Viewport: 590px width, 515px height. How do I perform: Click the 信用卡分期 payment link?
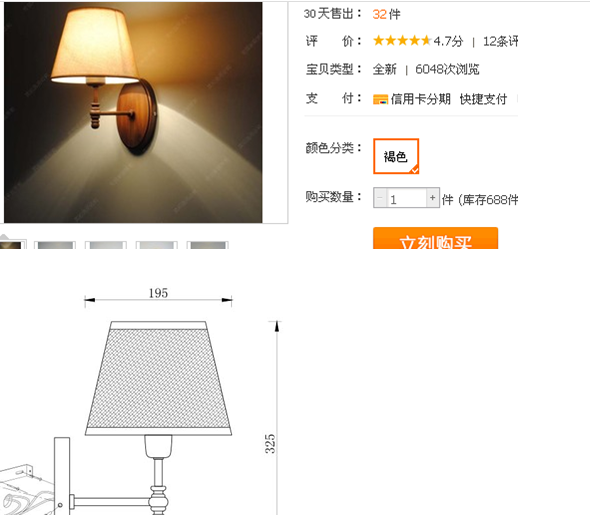[420, 99]
